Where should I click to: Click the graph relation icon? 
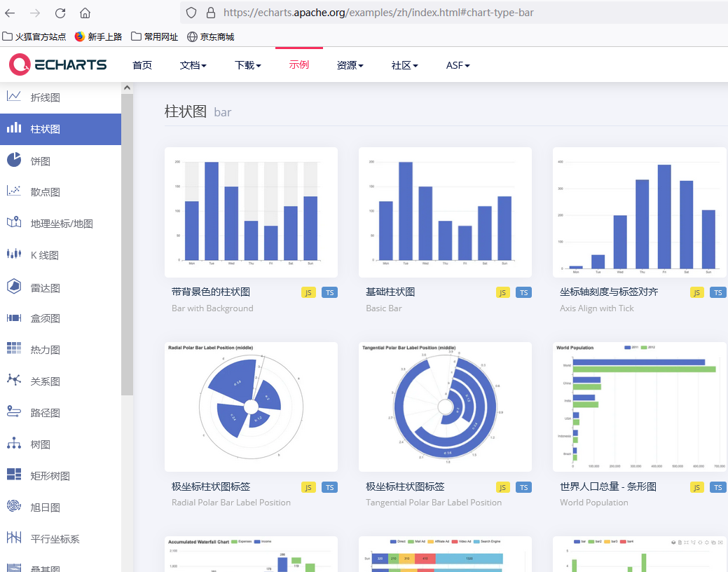tap(14, 380)
